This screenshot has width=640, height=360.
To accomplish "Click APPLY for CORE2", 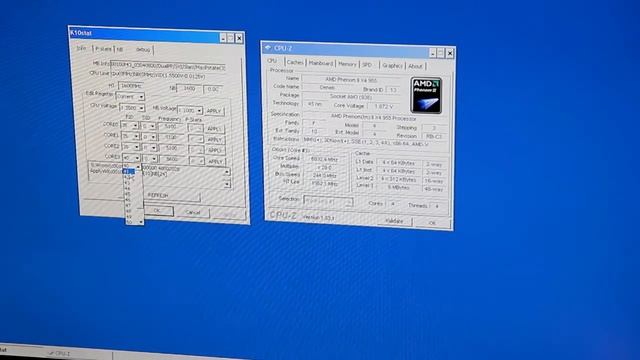I will [216, 150].
